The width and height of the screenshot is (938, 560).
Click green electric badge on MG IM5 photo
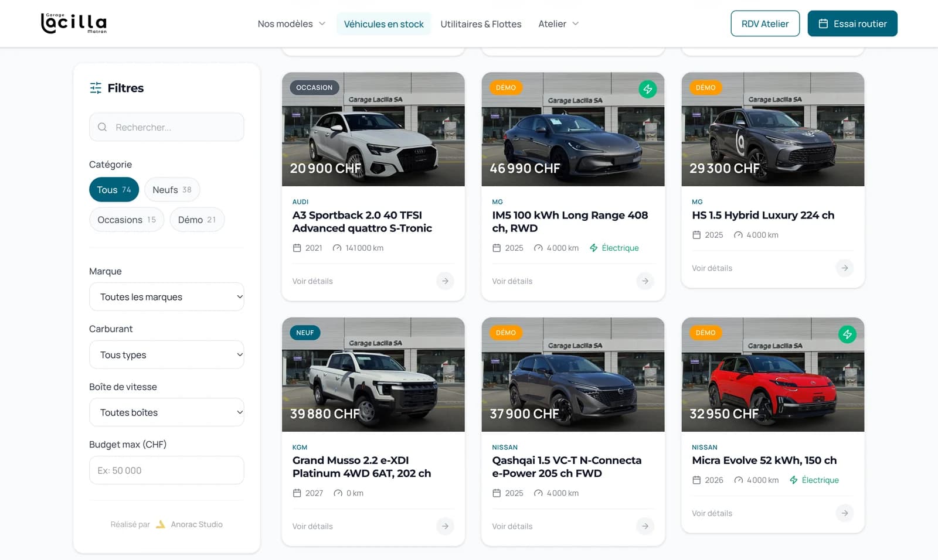pyautogui.click(x=647, y=89)
